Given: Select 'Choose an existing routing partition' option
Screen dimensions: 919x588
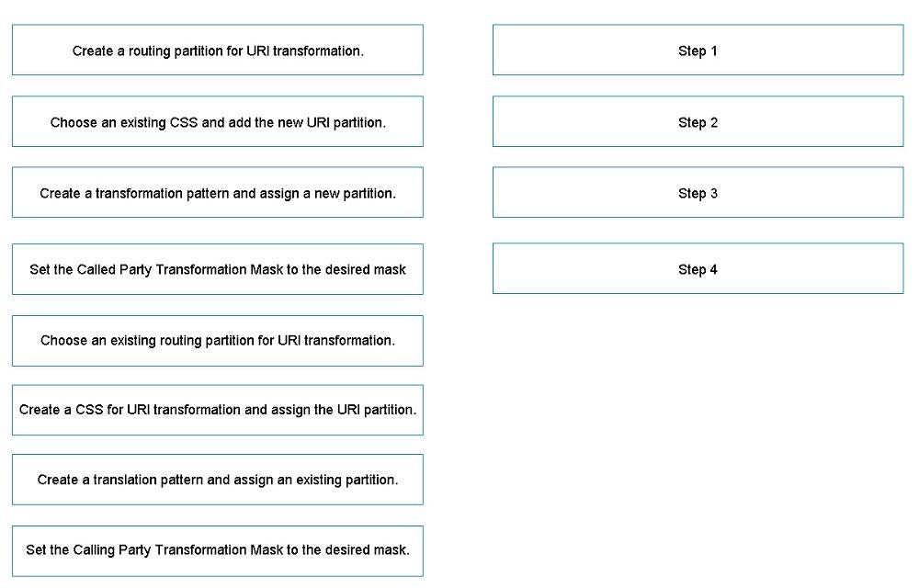Looking at the screenshot, I should click(x=218, y=341).
